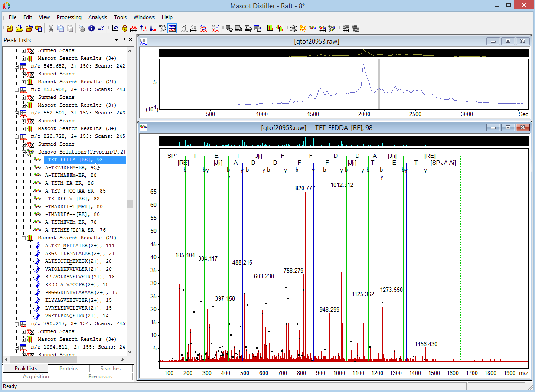Click the peak tree vertical scrollbar thumb
The height and width of the screenshot is (392, 535).
tap(130, 204)
